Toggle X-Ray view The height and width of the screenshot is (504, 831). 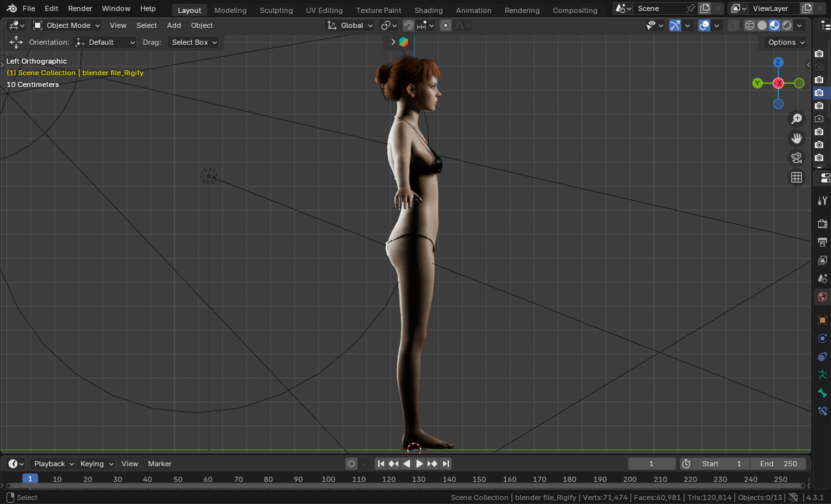pyautogui.click(x=733, y=25)
